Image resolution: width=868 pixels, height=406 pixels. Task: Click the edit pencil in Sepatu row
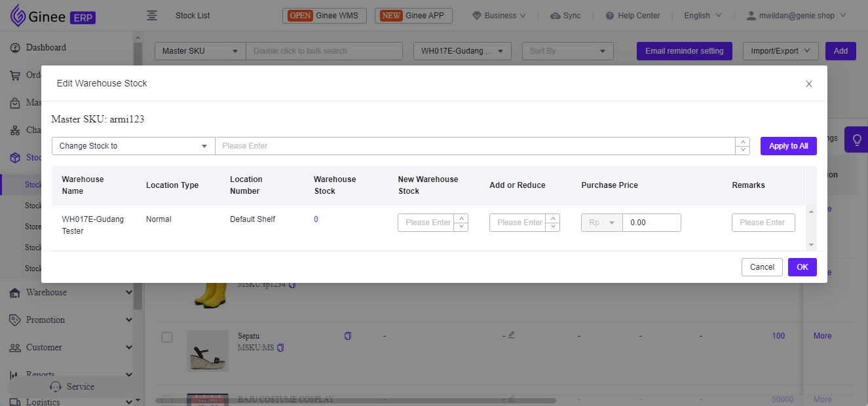512,335
